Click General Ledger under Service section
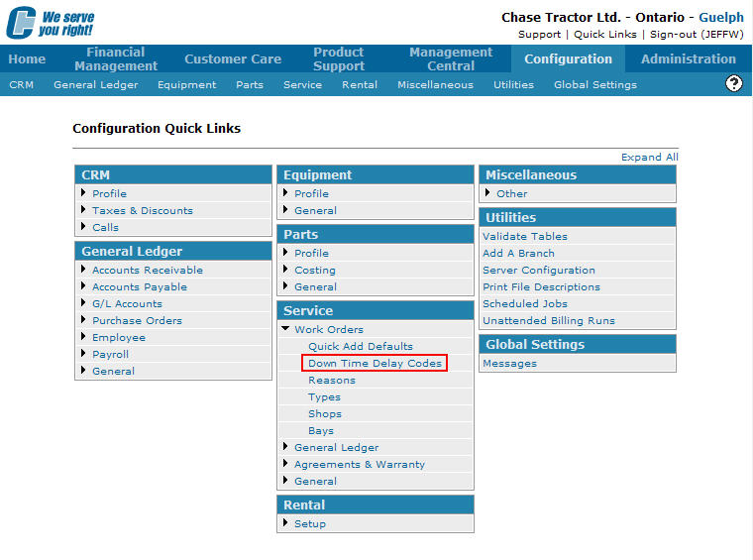The height and width of the screenshot is (560, 753). click(x=336, y=448)
